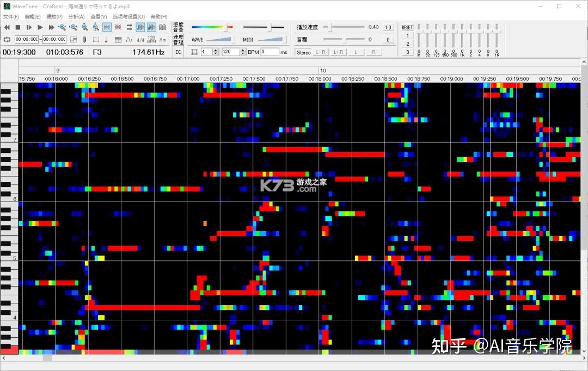
Task: Click the 4/4 time signature icon
Action: pos(140,39)
